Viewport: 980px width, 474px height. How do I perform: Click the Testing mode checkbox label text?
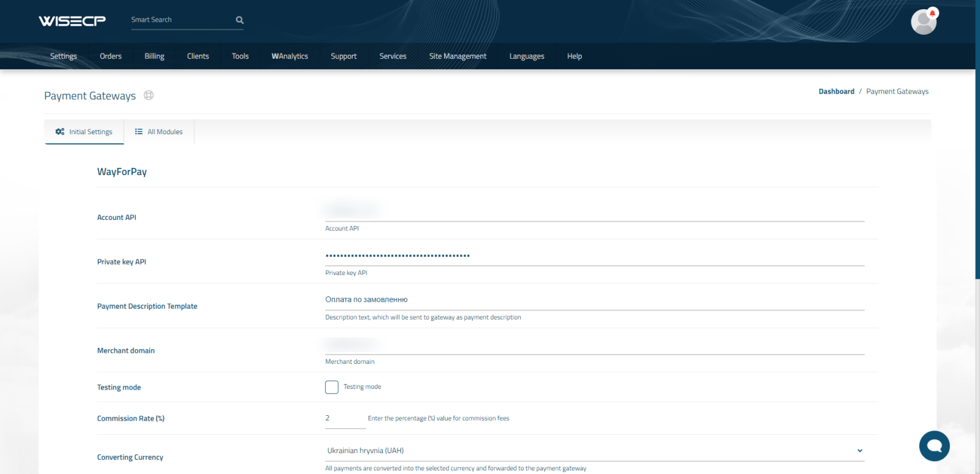pyautogui.click(x=363, y=387)
